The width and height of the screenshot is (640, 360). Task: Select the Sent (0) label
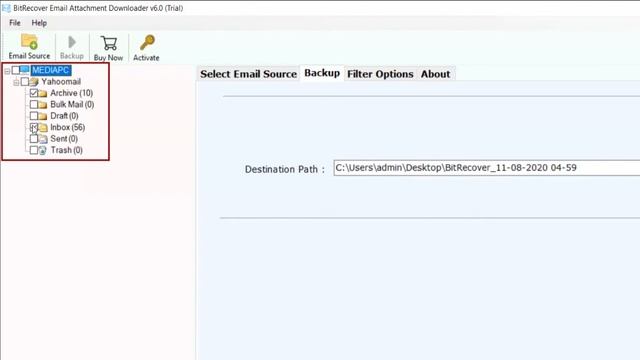click(x=64, y=139)
